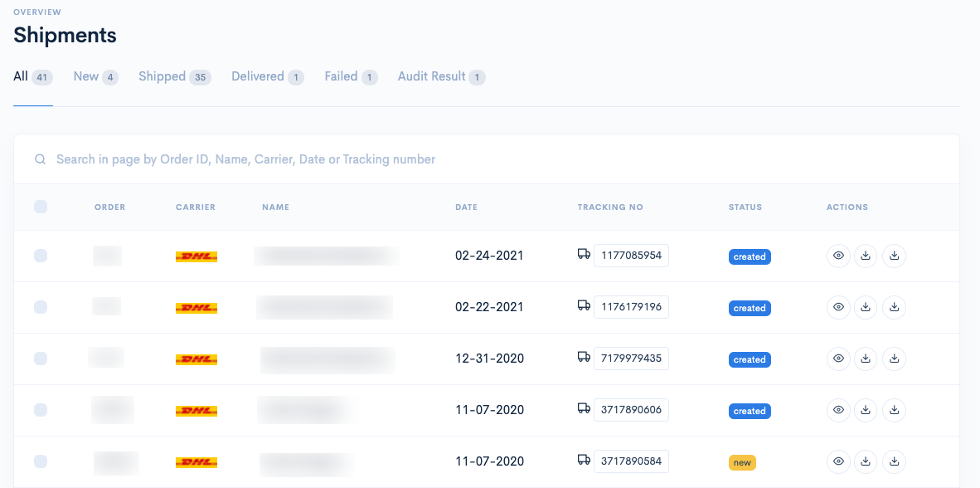Click tracking number 3717890606
This screenshot has width=980, height=488.
[x=631, y=410]
